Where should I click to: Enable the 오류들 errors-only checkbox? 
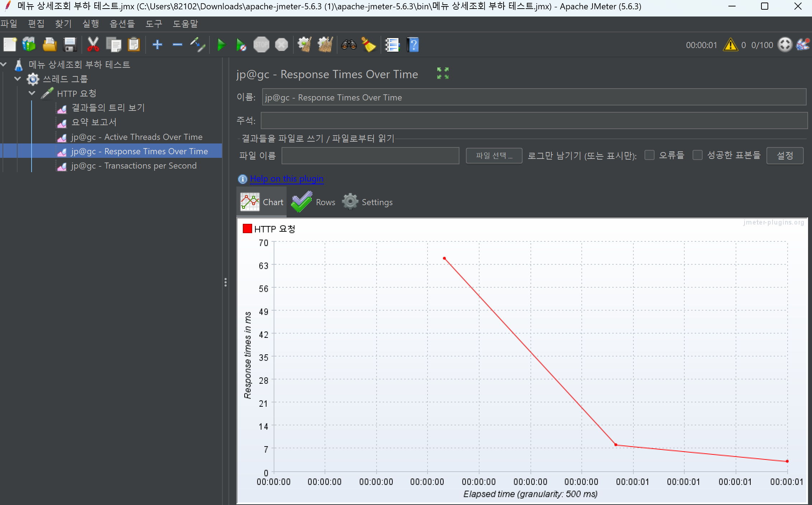coord(649,155)
